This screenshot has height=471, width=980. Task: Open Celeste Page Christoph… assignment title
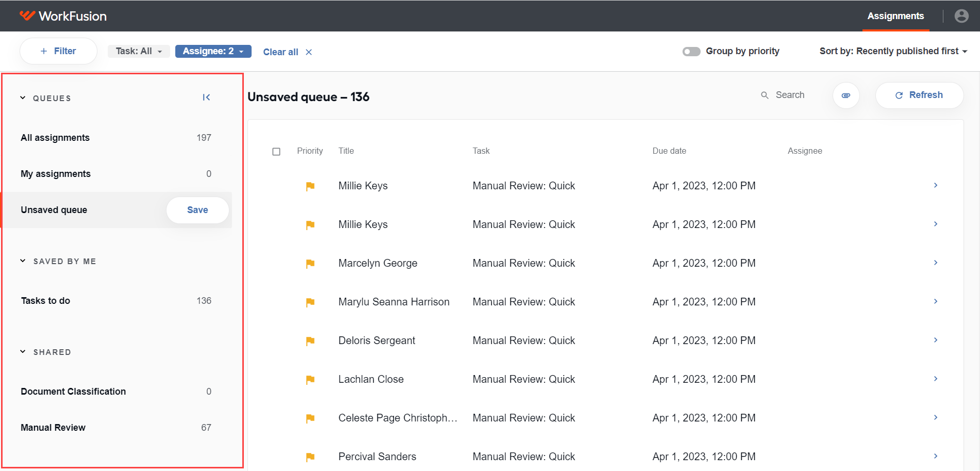click(398, 418)
